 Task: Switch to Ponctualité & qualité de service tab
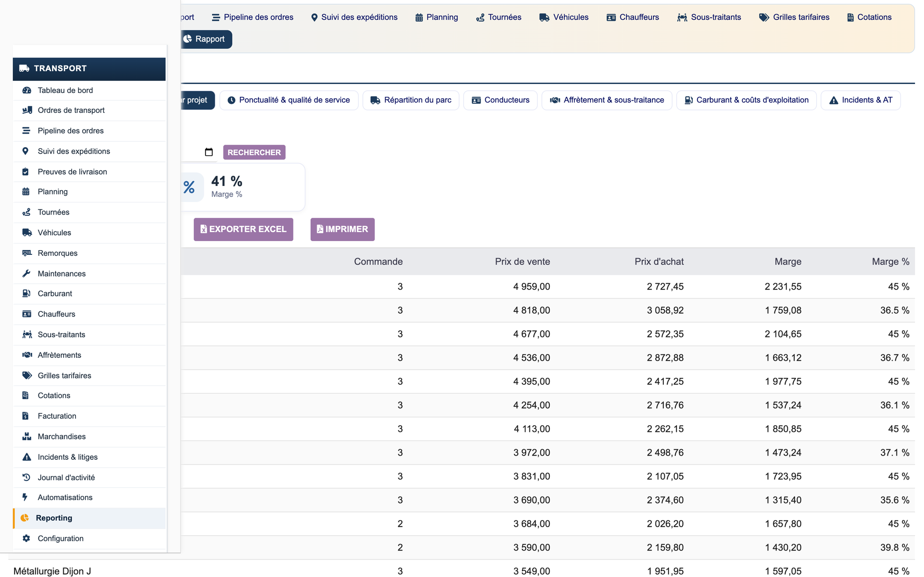pyautogui.click(x=289, y=100)
